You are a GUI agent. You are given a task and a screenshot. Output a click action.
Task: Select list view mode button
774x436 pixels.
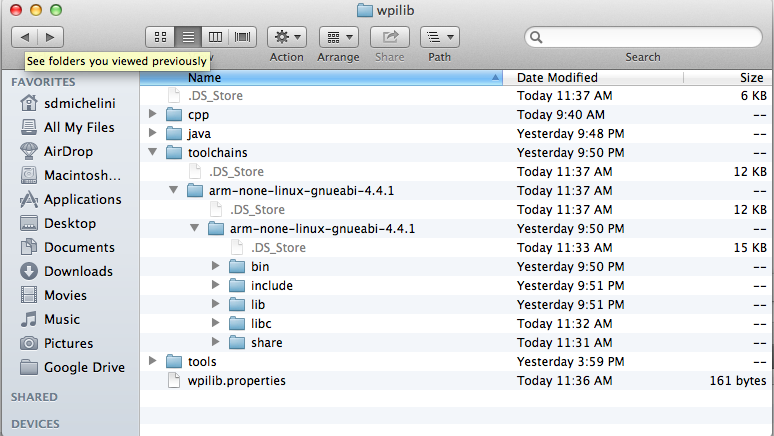tap(187, 37)
